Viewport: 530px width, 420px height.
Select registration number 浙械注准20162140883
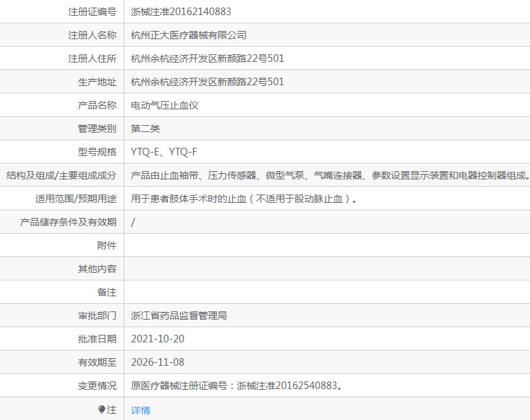(x=181, y=12)
